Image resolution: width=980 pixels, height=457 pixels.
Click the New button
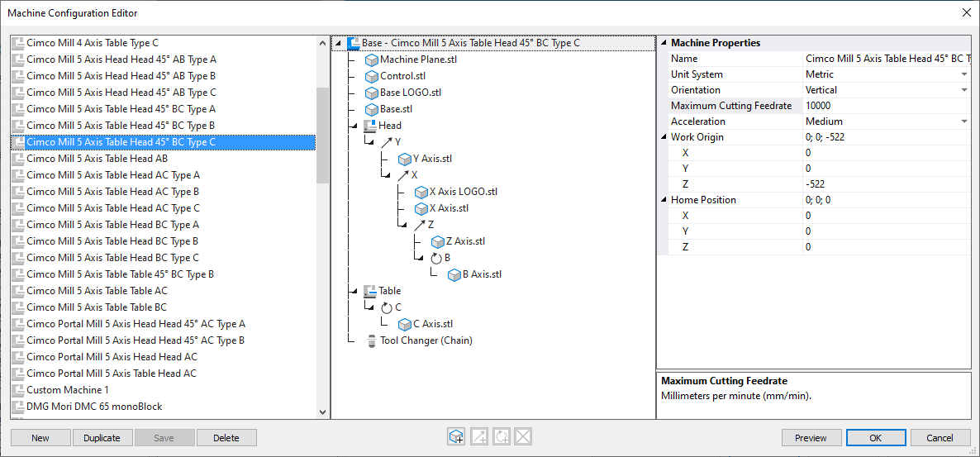point(40,438)
